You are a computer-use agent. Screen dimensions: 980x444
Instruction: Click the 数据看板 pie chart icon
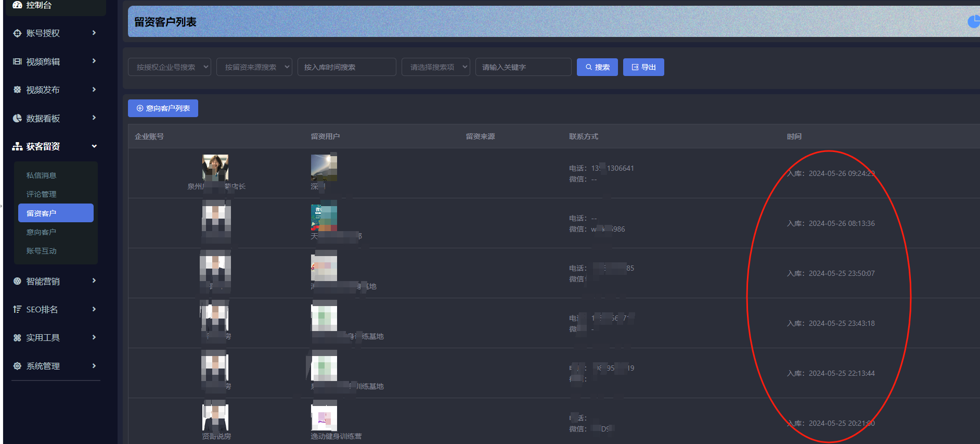coord(17,118)
